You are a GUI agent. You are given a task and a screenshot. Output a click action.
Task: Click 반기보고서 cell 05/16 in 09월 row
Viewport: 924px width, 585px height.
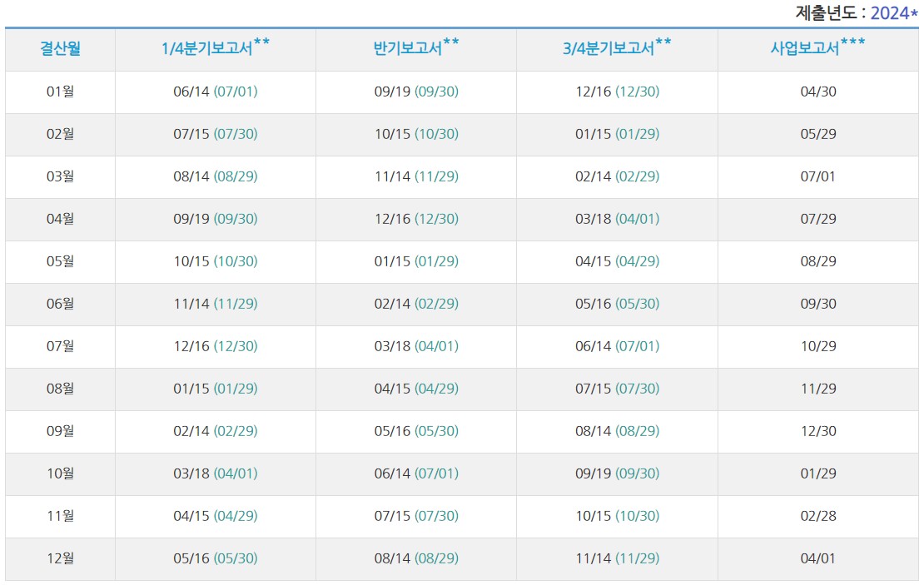(x=416, y=431)
